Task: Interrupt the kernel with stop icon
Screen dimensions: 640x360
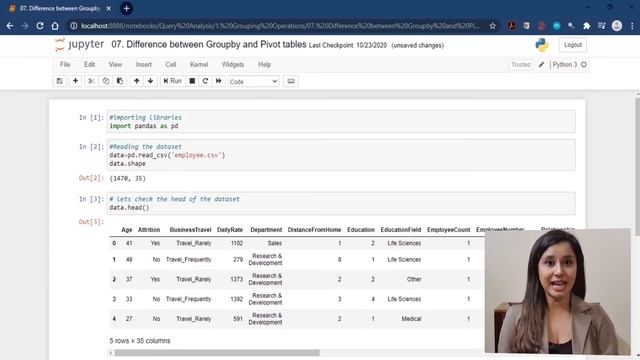Action: (192, 81)
